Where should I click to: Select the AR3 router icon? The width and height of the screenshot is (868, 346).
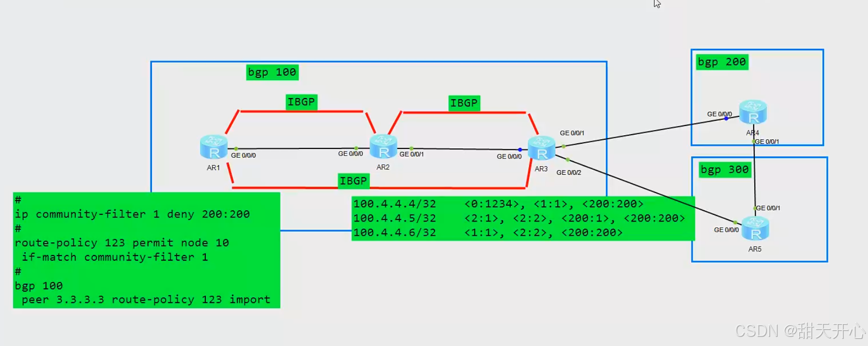[542, 148]
